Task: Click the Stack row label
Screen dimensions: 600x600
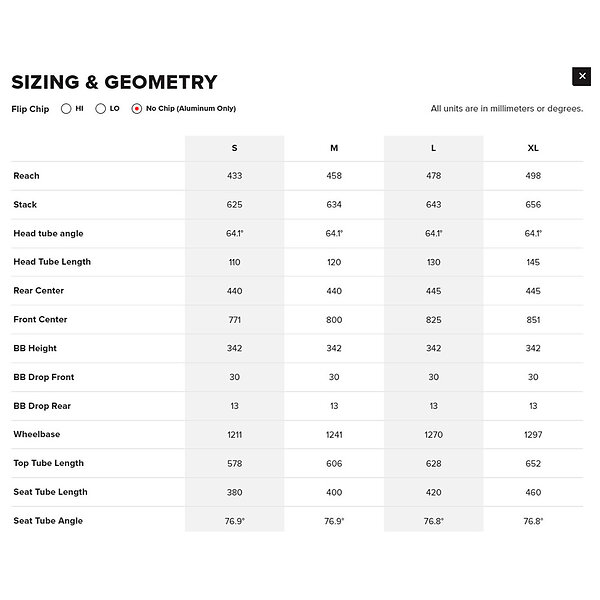Action: tap(25, 205)
